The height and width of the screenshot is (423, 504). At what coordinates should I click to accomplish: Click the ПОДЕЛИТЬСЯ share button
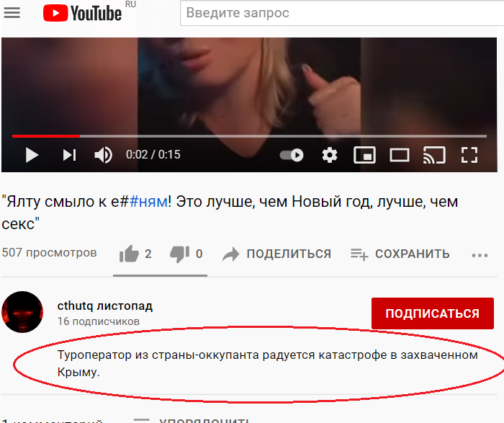(x=276, y=254)
